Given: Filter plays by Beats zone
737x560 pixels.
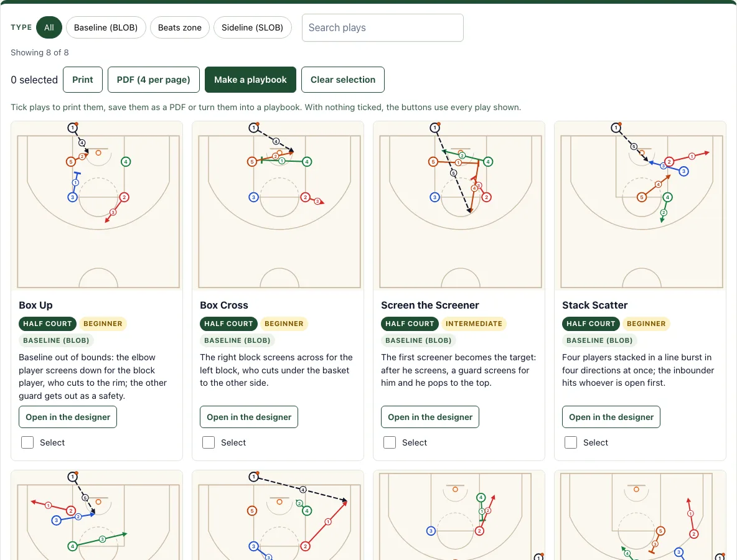Looking at the screenshot, I should click(x=179, y=28).
